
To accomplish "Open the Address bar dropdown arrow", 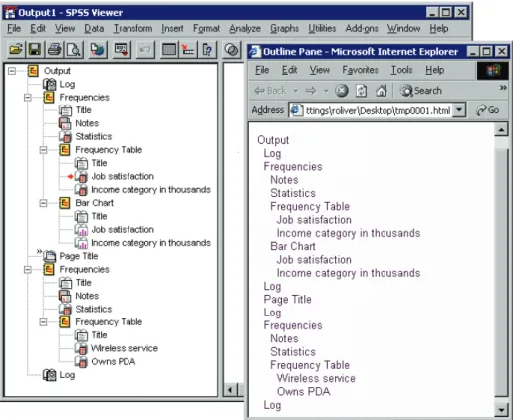I will tap(459, 110).
